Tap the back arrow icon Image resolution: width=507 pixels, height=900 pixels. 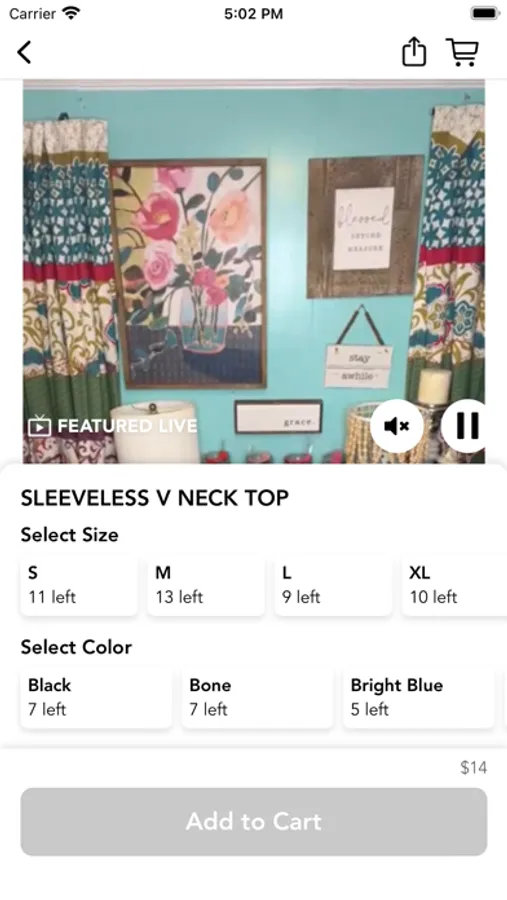coord(24,52)
